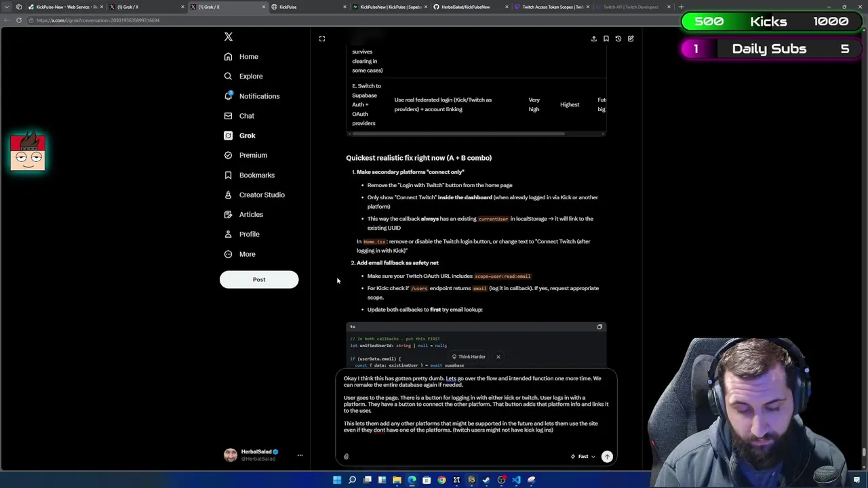Dismiss the Think Harder suggestion
Viewport: 868px width, 488px height.
tap(498, 357)
